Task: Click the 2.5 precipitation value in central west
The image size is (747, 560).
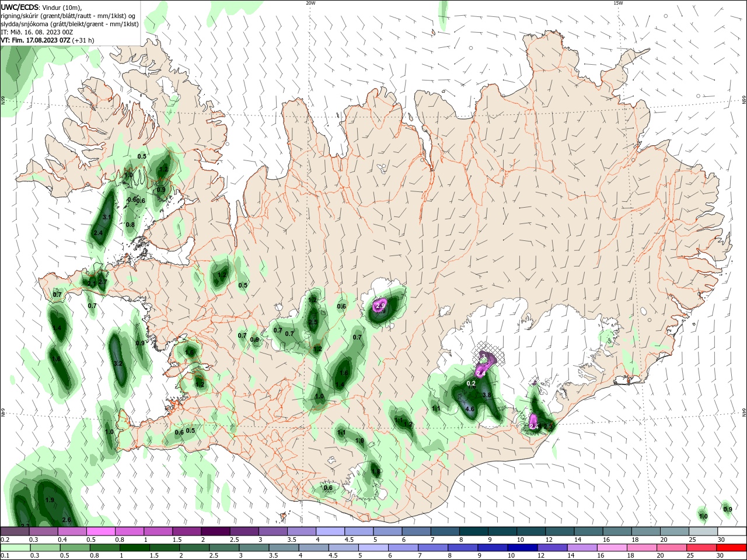Action: [313, 322]
